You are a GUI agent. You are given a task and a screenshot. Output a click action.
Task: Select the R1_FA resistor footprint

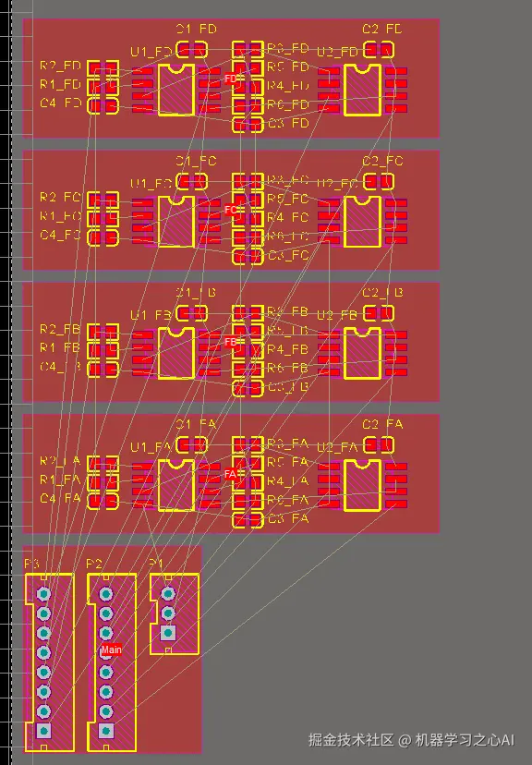tap(103, 481)
